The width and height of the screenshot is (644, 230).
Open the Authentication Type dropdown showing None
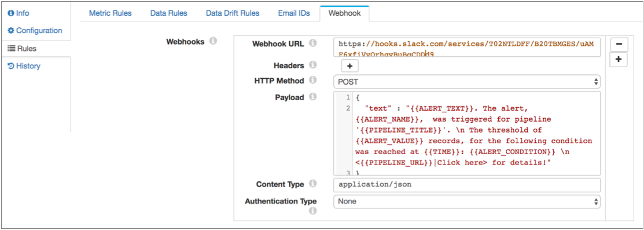click(467, 202)
